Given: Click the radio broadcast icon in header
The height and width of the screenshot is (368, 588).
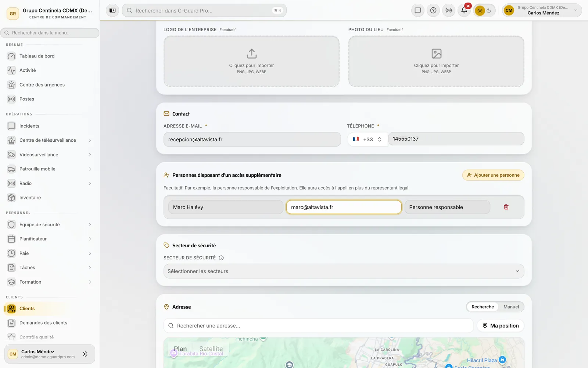Looking at the screenshot, I should pyautogui.click(x=449, y=10).
